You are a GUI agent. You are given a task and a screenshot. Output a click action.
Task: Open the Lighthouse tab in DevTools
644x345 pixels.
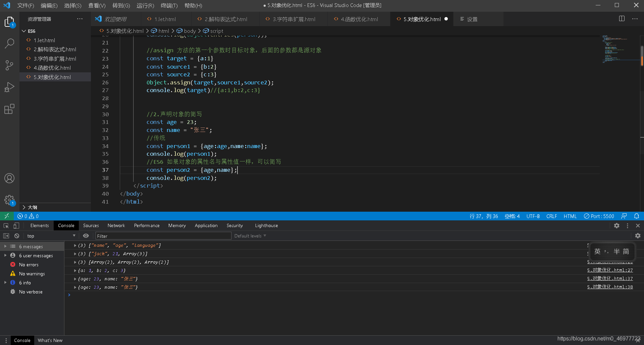point(266,226)
